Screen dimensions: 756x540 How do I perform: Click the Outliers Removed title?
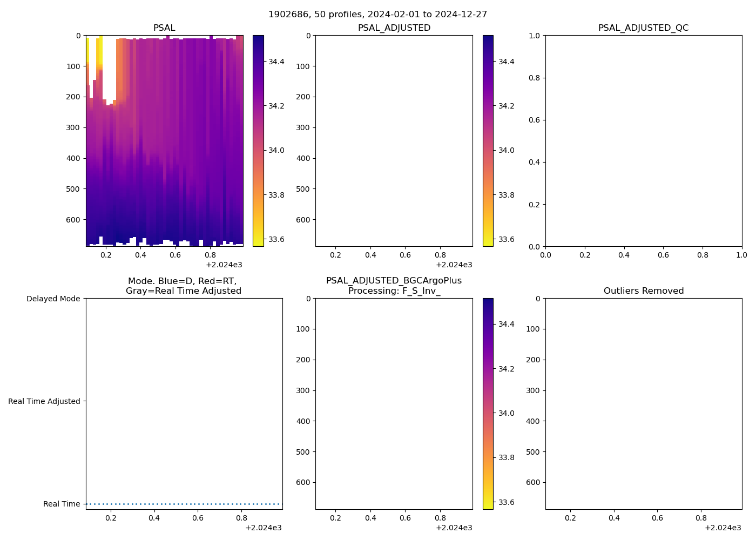pyautogui.click(x=643, y=291)
